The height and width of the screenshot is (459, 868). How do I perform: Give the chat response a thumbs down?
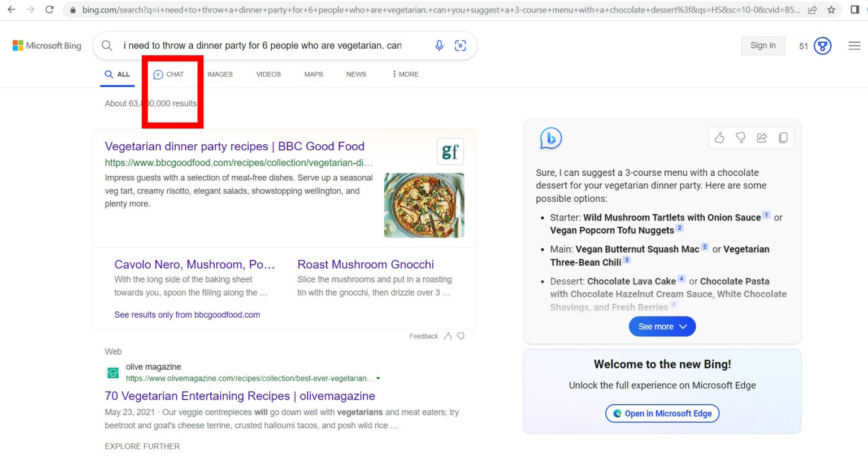pyautogui.click(x=740, y=137)
